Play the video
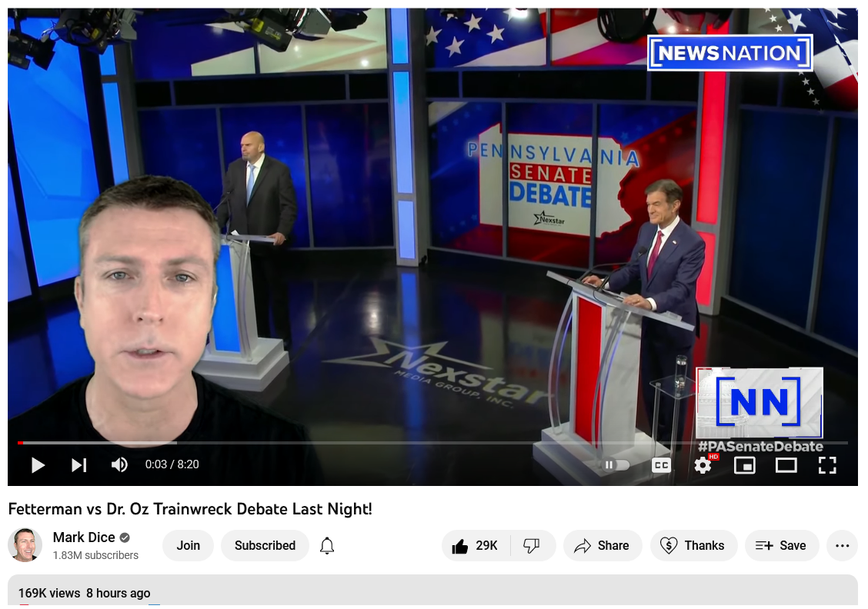 coord(38,465)
